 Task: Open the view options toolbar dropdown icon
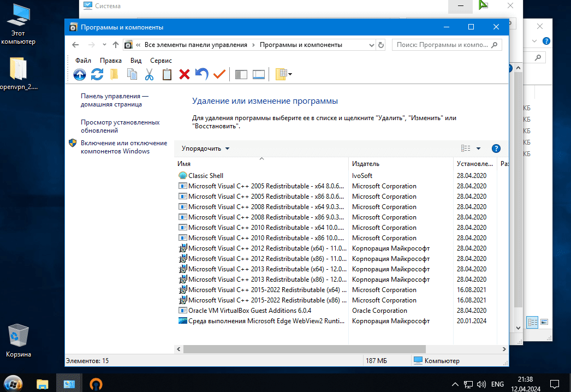coord(284,74)
